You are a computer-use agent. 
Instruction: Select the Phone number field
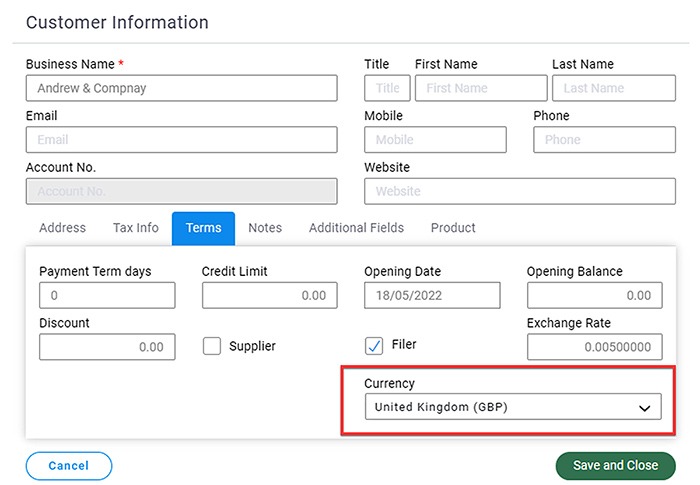[x=604, y=139]
